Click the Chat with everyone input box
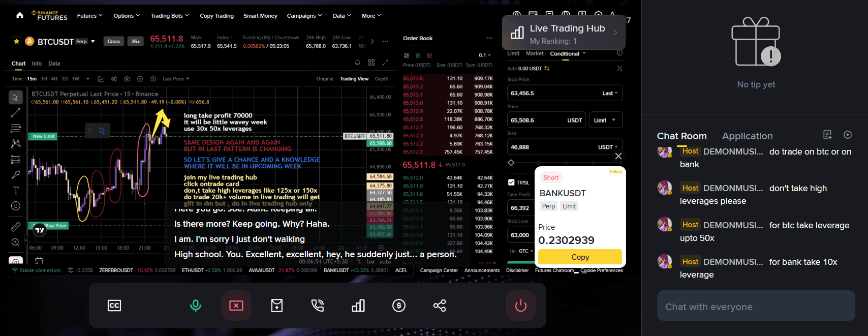Image resolution: width=868 pixels, height=336 pixels. point(756,306)
